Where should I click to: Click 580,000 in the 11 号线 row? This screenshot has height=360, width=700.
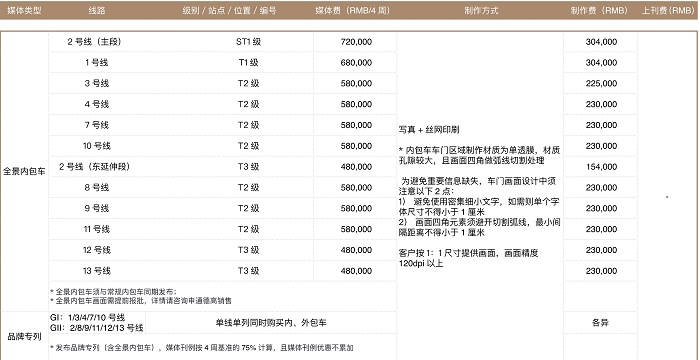[x=356, y=229]
